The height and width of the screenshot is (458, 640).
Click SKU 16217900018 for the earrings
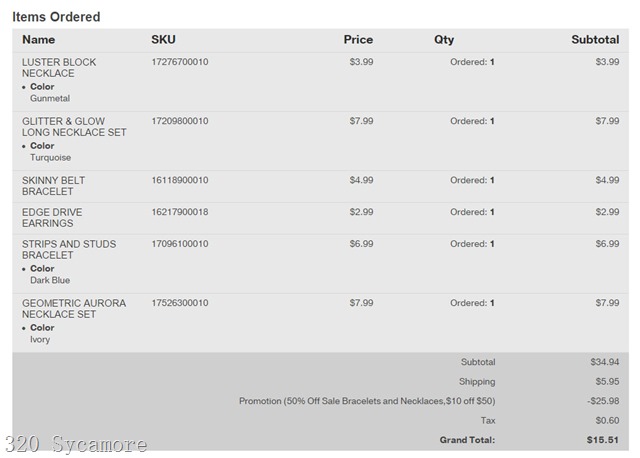[180, 212]
